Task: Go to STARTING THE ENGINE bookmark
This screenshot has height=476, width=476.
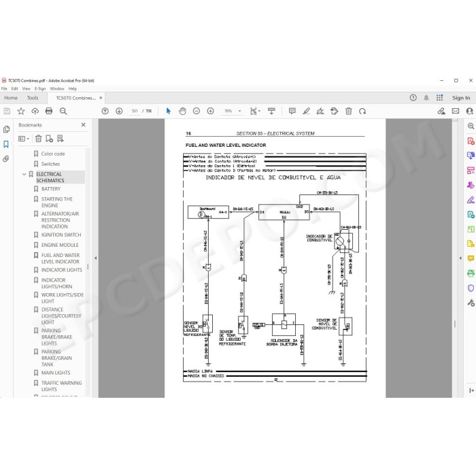Action: pos(56,202)
